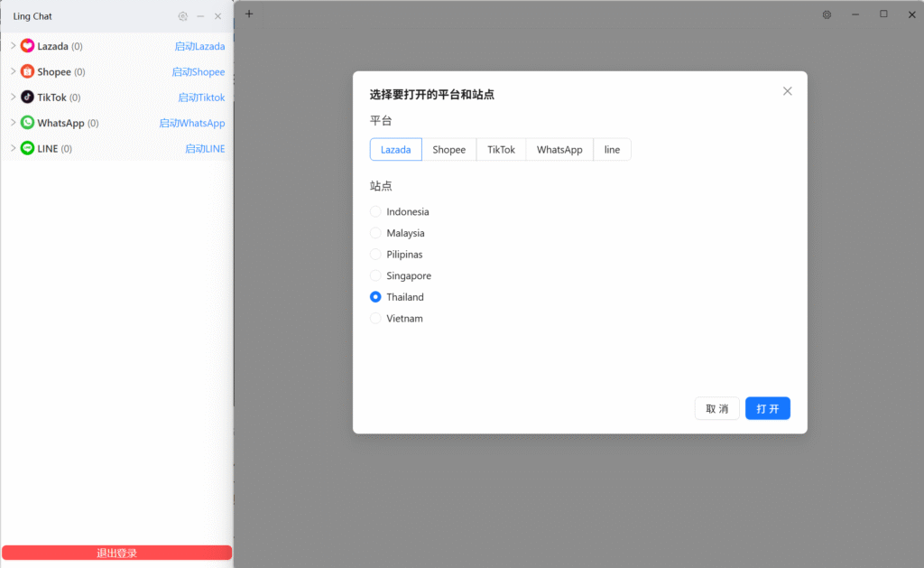This screenshot has height=568, width=924.
Task: Click the 打开 open button
Action: (767, 408)
